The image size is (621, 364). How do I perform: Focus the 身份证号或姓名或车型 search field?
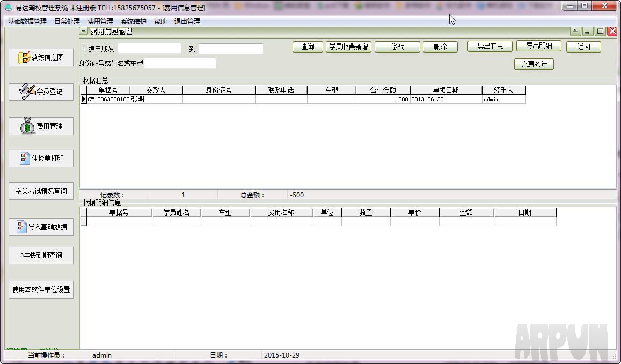tap(180, 64)
